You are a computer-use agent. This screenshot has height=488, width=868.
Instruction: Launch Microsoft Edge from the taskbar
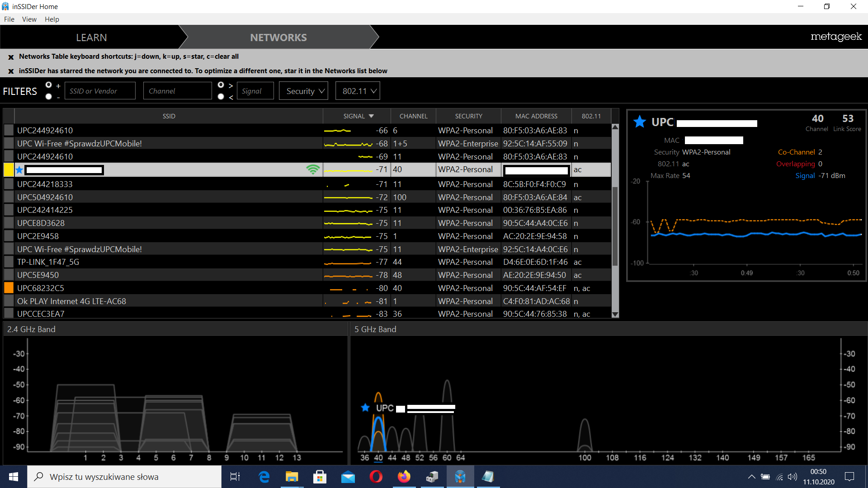coord(264,477)
